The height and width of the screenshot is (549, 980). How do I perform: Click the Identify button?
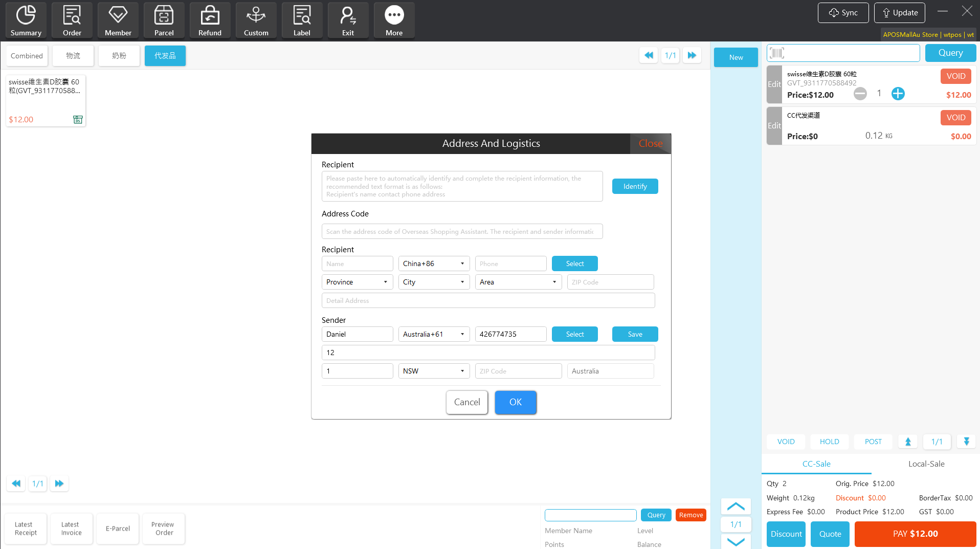pos(635,186)
